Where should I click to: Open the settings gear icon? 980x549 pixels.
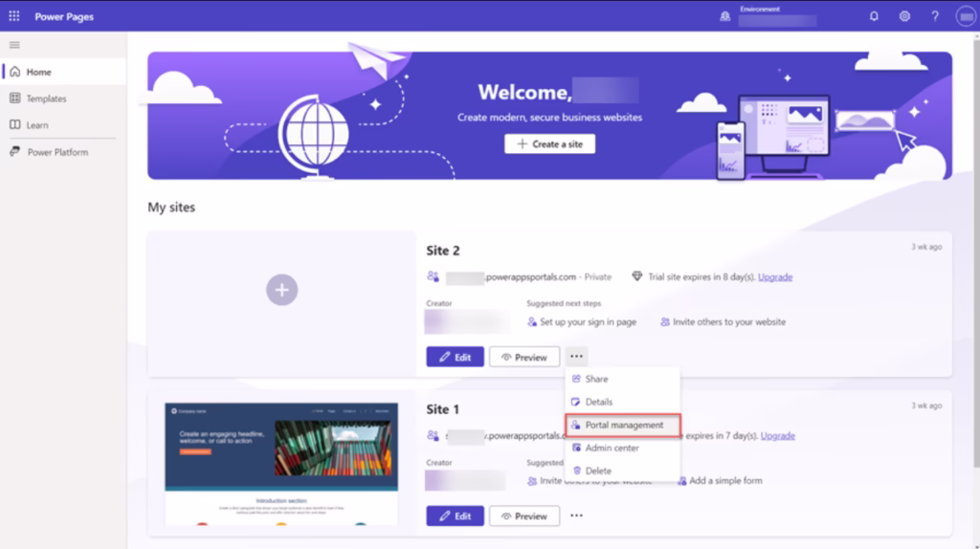pos(904,16)
